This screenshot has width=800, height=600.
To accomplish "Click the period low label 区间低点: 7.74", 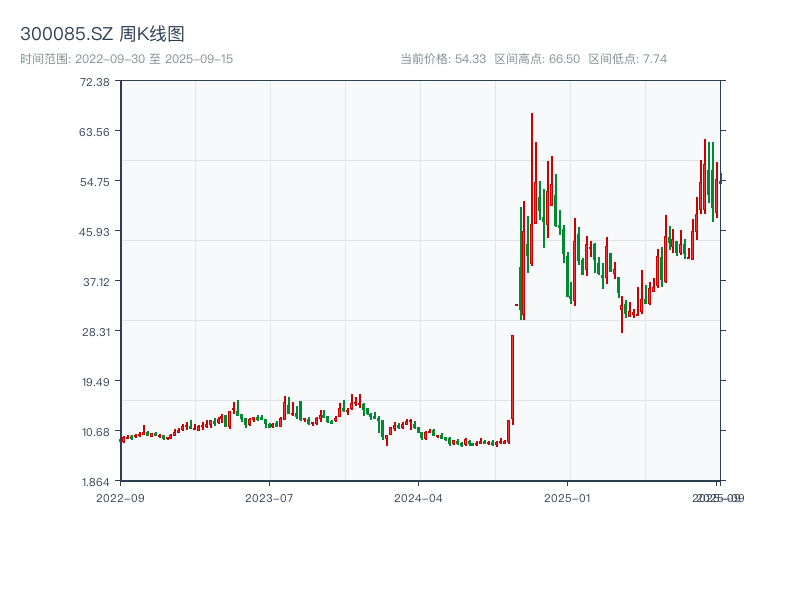I will [628, 59].
